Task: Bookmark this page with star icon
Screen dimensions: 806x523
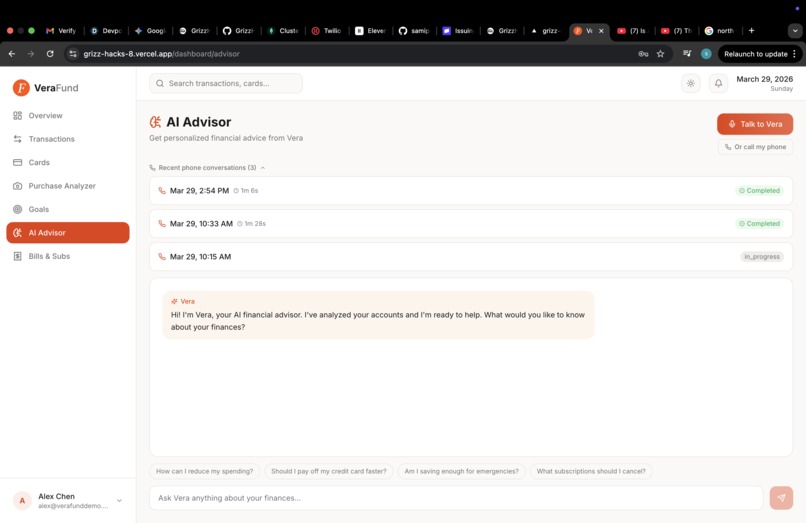Action: (661, 53)
